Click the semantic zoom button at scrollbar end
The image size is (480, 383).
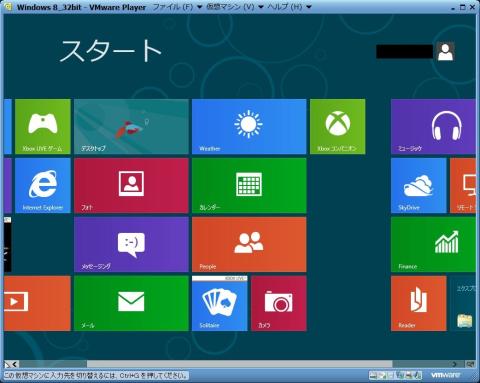471,364
